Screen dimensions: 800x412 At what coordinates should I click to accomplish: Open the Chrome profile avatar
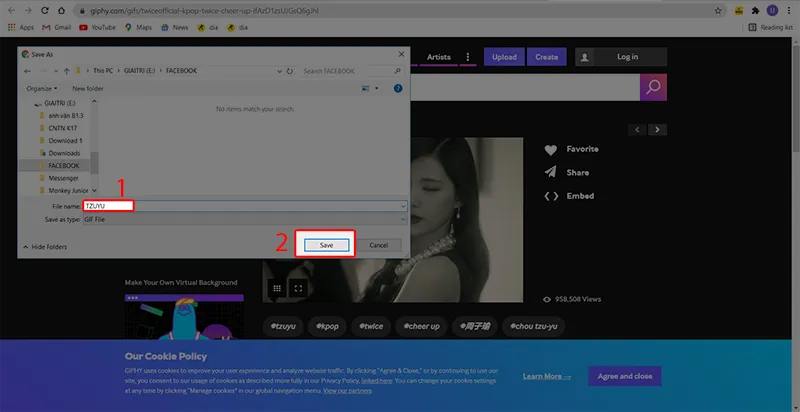click(772, 10)
